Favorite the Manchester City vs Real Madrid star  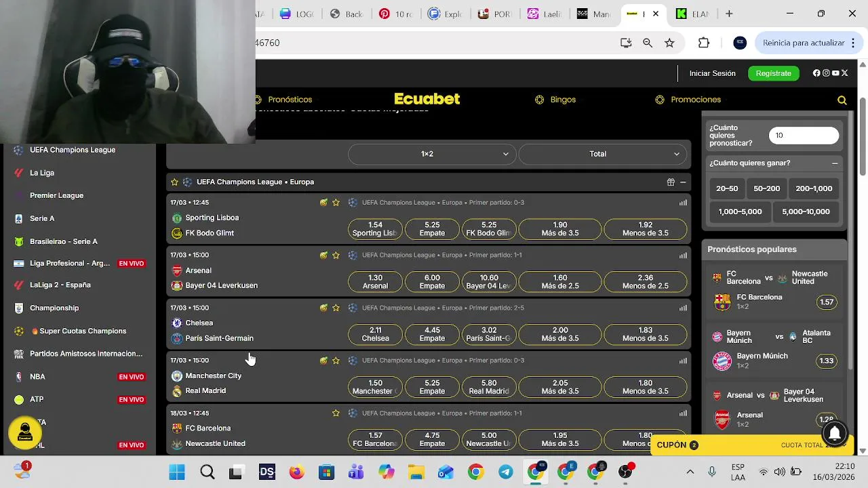(336, 361)
